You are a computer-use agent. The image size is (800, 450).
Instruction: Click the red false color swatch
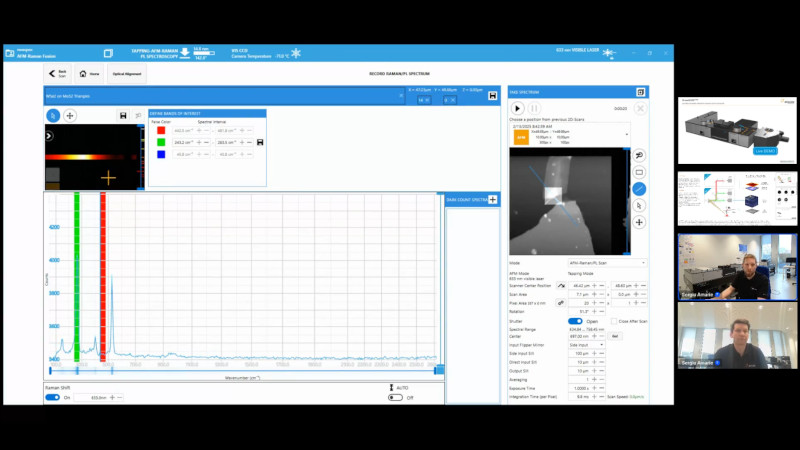click(161, 130)
